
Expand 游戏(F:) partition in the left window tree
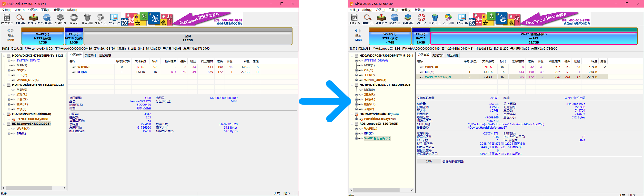(x=9, y=95)
